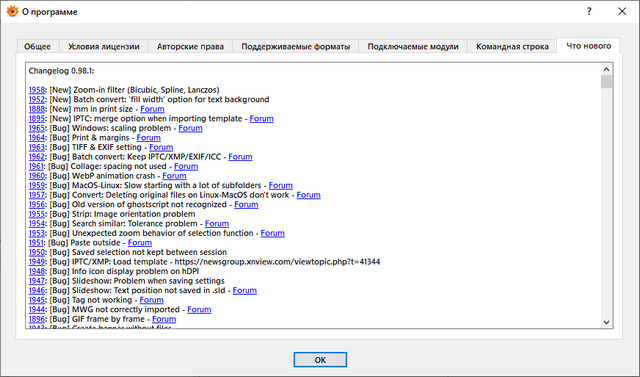Select the Что нового tab
Screen dimensions: 640x377
point(589,46)
